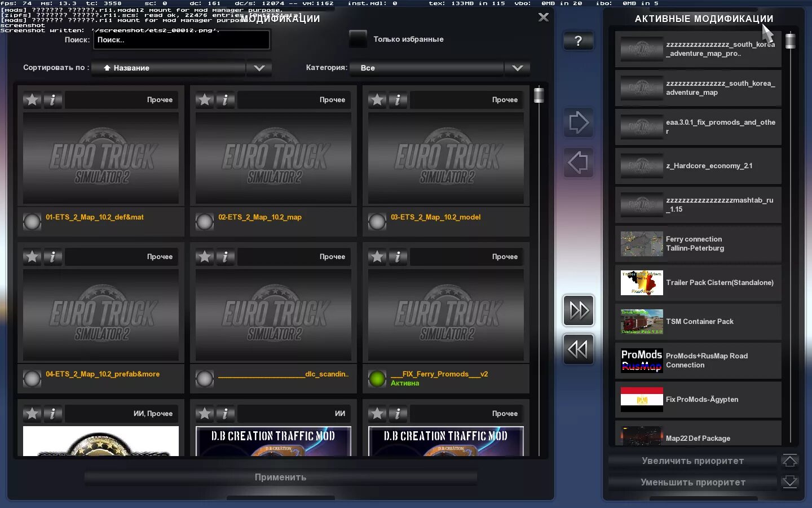Image resolution: width=812 pixels, height=508 pixels.
Task: Enable the Только избранные checkbox
Action: click(x=358, y=39)
